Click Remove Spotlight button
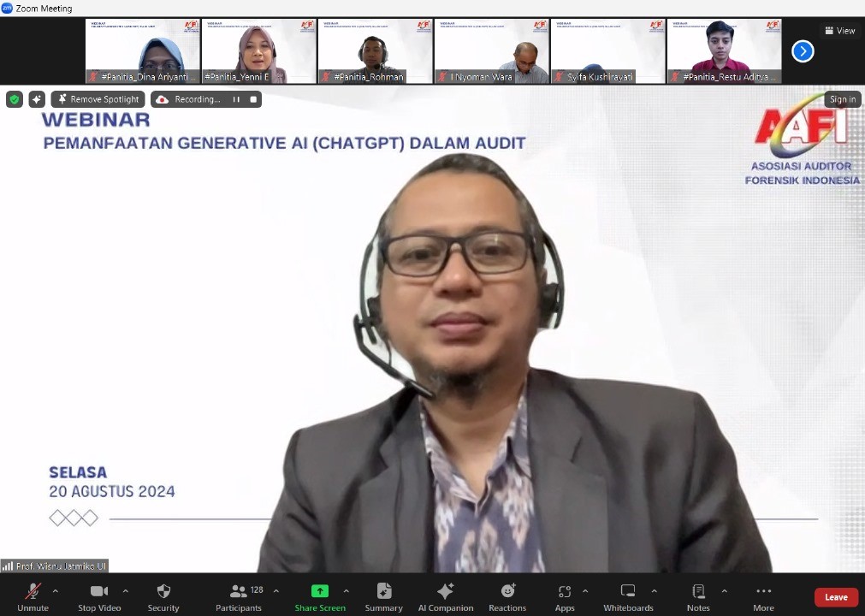Screen dimensions: 865x616 [97, 99]
